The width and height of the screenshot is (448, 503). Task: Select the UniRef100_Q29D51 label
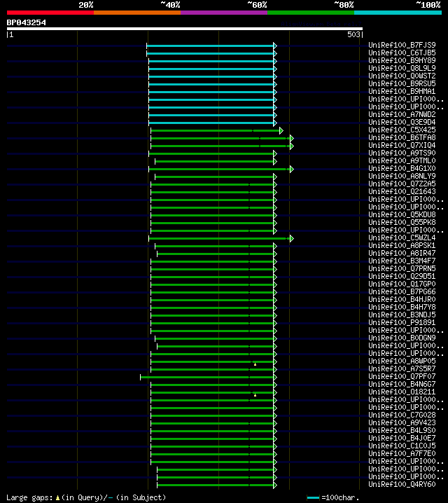[x=402, y=276]
